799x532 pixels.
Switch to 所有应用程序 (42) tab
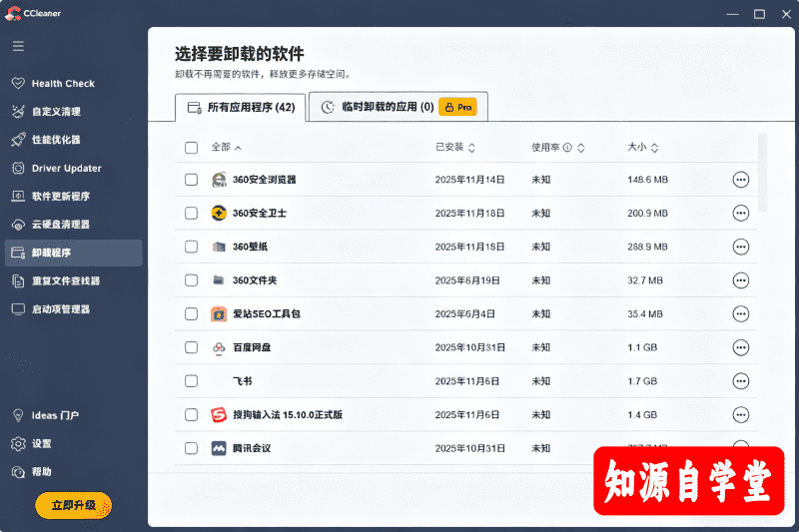(241, 108)
